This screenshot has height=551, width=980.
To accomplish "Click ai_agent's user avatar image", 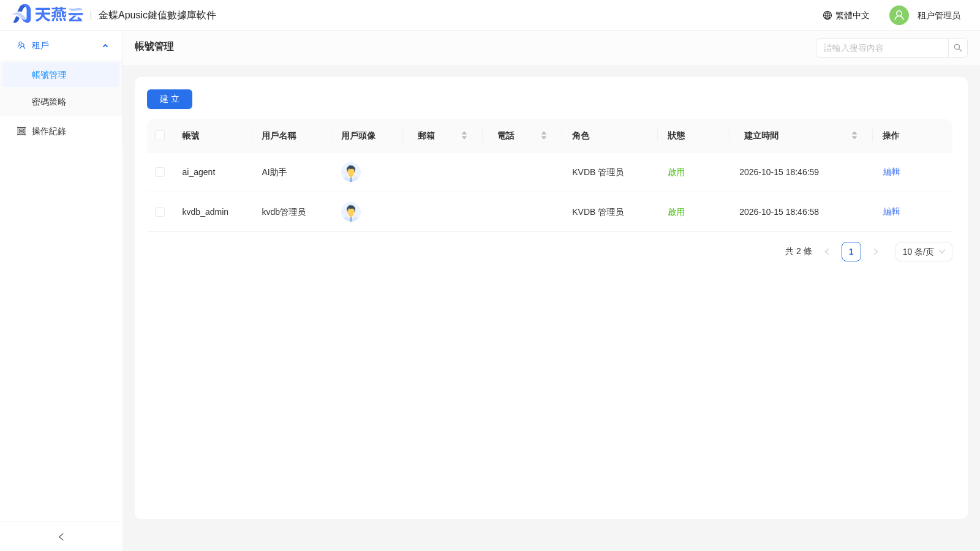I will click(351, 172).
